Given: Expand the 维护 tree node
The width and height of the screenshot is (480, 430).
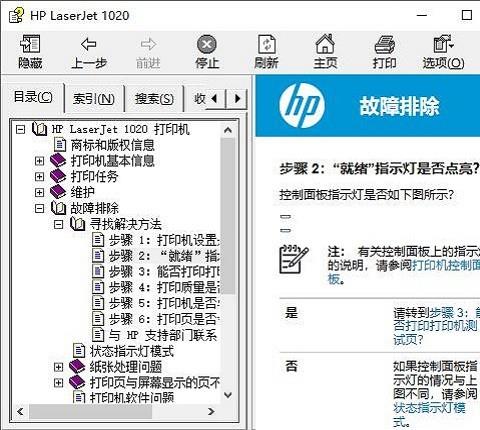Looking at the screenshot, I should pyautogui.click(x=39, y=192).
